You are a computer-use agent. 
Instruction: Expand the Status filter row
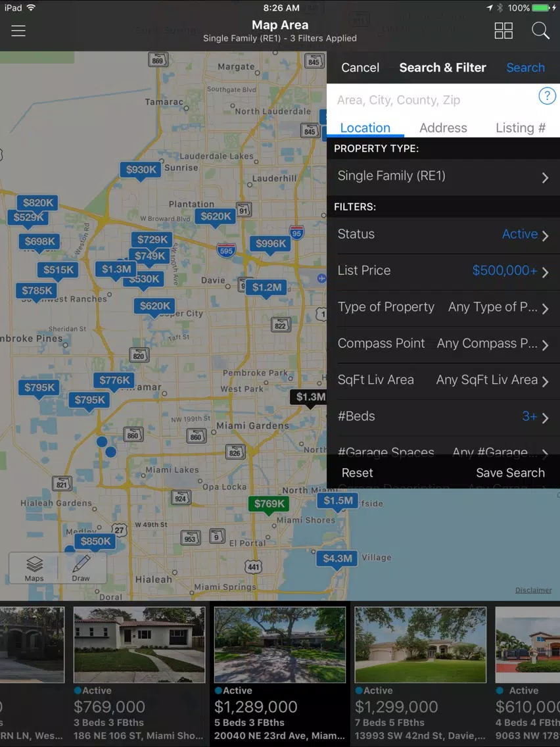[x=443, y=235]
